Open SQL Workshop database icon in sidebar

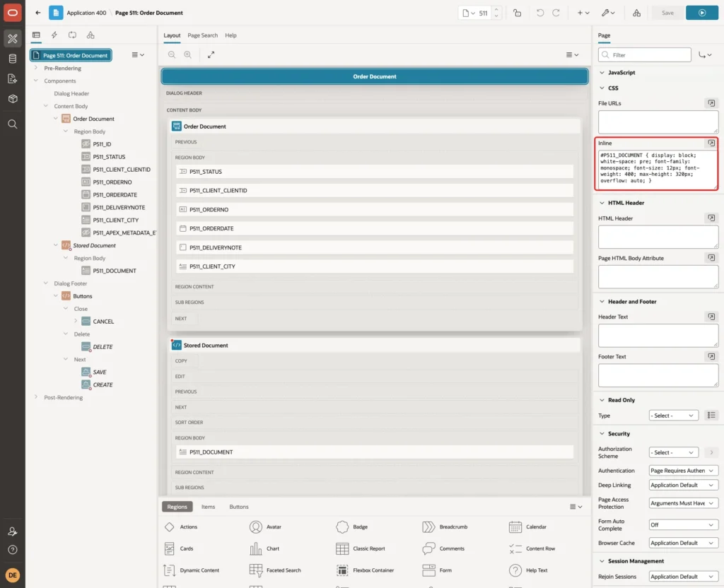click(x=13, y=59)
